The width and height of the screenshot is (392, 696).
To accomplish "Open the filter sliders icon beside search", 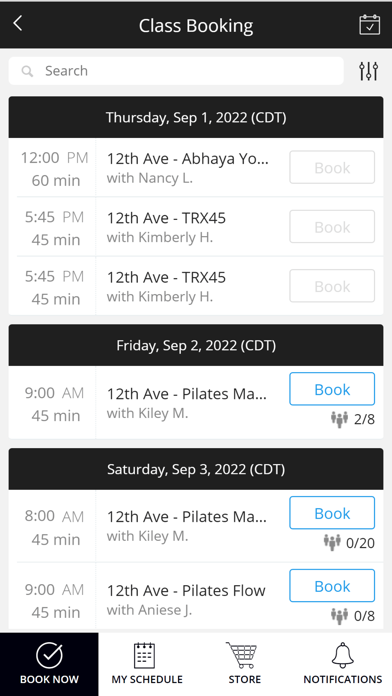I will click(x=368, y=71).
